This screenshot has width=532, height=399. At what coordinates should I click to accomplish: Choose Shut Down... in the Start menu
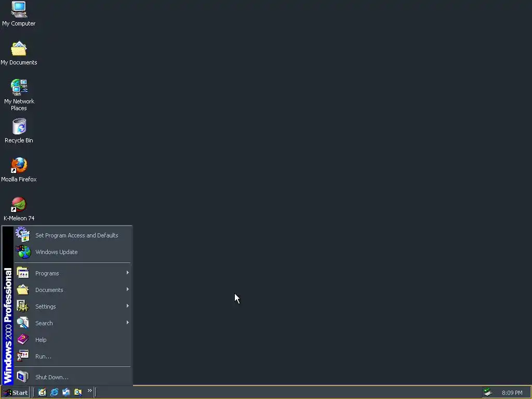pyautogui.click(x=73, y=377)
